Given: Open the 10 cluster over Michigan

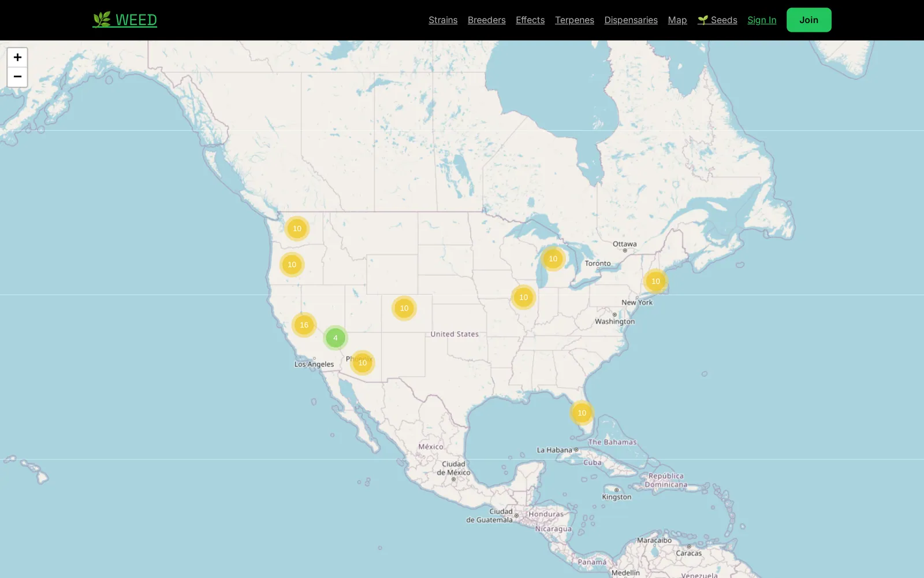Looking at the screenshot, I should (x=553, y=258).
